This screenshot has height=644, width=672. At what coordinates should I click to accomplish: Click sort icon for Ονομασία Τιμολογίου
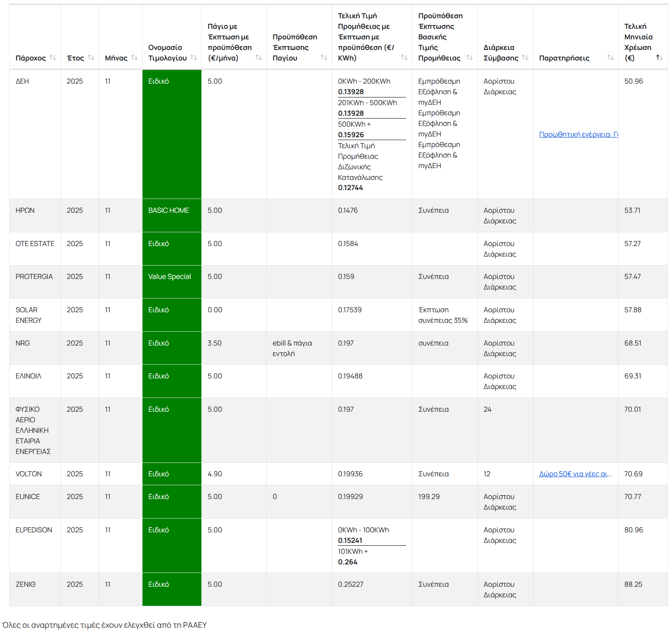194,58
